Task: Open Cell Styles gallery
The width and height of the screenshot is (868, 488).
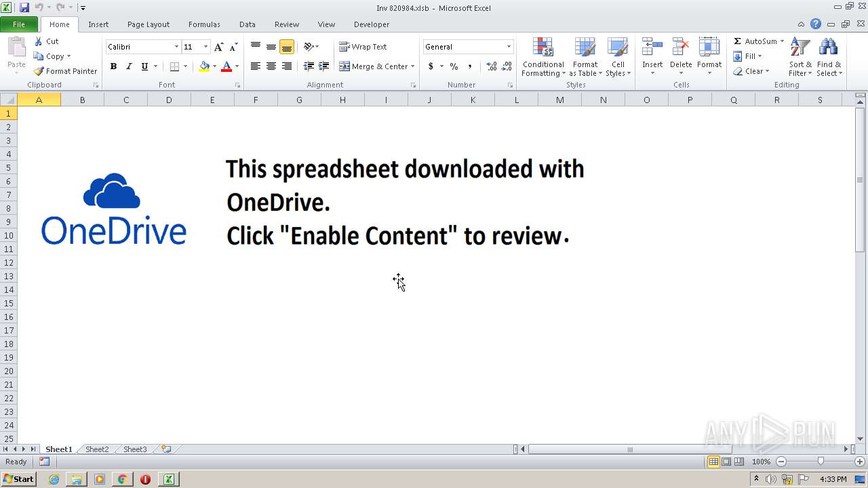Action: click(x=618, y=58)
